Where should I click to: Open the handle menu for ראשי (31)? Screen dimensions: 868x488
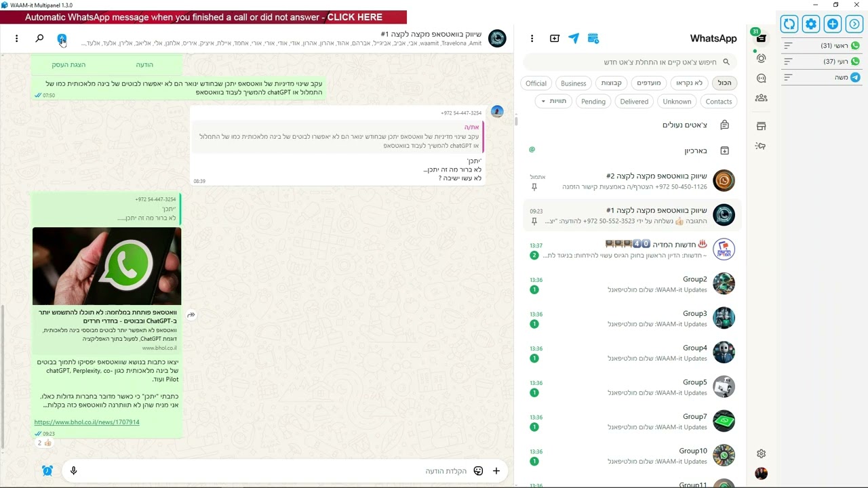point(788,45)
